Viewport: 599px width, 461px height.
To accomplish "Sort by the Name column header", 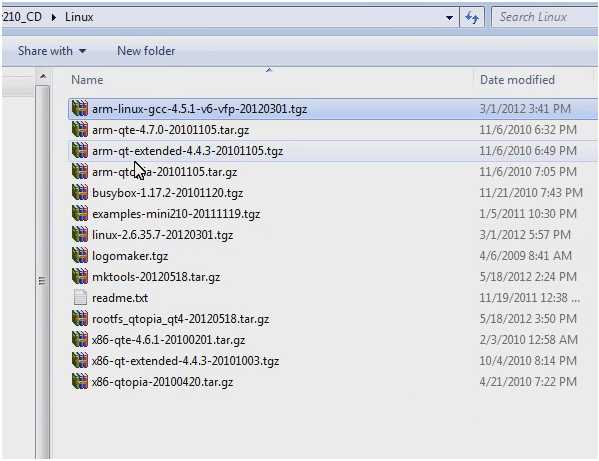I will point(87,80).
